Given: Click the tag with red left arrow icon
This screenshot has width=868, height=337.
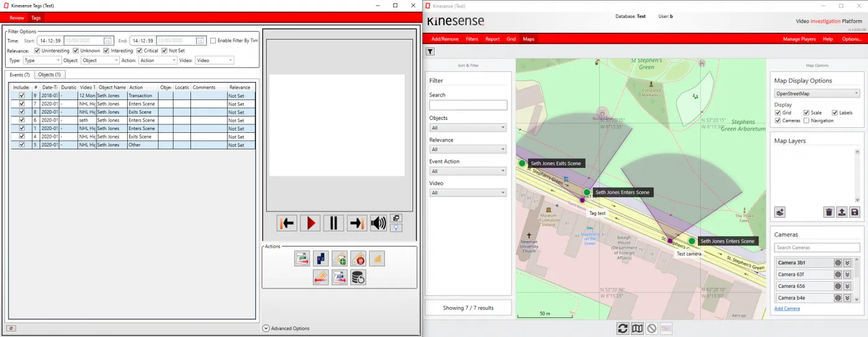Looking at the screenshot, I should pos(321,277).
